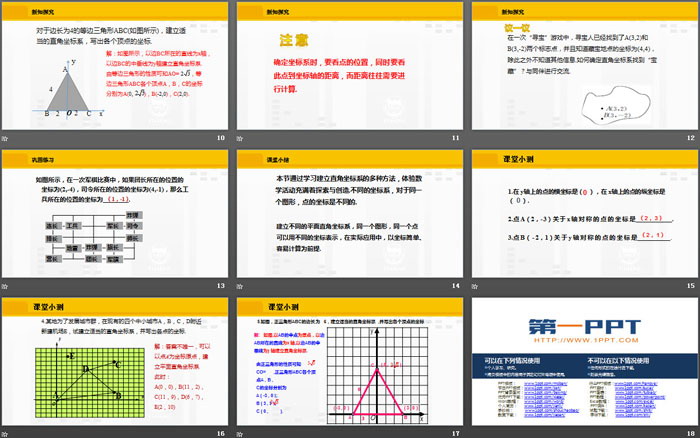Click the animation star icon under slide 14

(240, 286)
